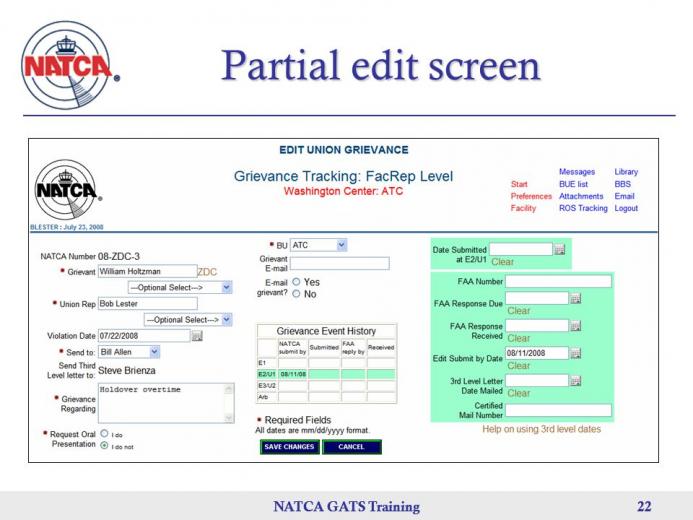Choose 'I do not' for Request Oral Presentation

[x=104, y=445]
